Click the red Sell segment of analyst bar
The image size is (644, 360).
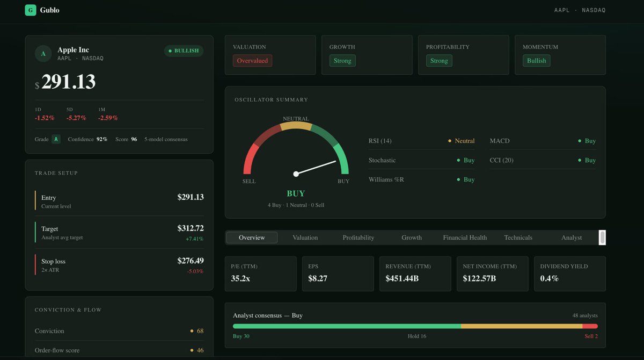(590, 326)
